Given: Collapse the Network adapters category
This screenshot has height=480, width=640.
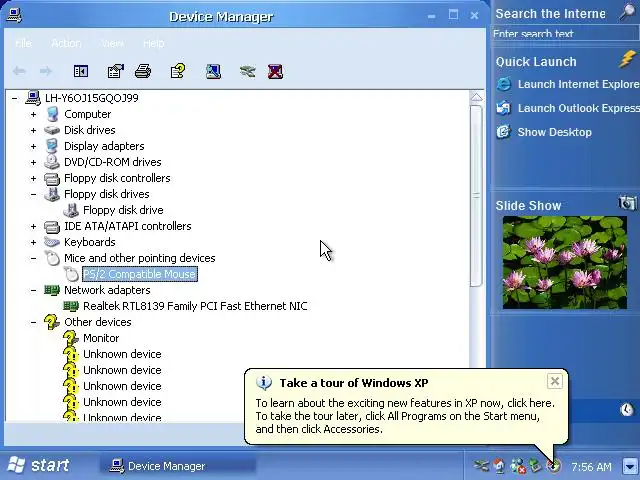Looking at the screenshot, I should click(33, 290).
